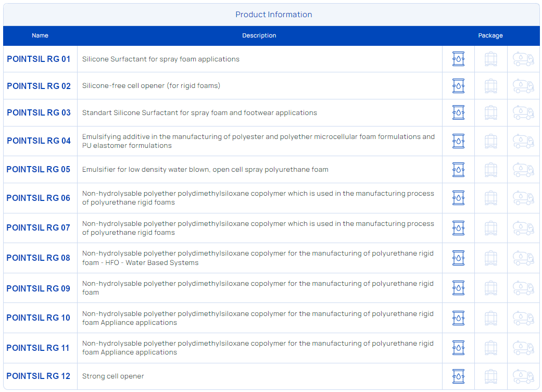Open the POINTSIL RG 12 product link
The image size is (542, 392).
pyautogui.click(x=39, y=376)
